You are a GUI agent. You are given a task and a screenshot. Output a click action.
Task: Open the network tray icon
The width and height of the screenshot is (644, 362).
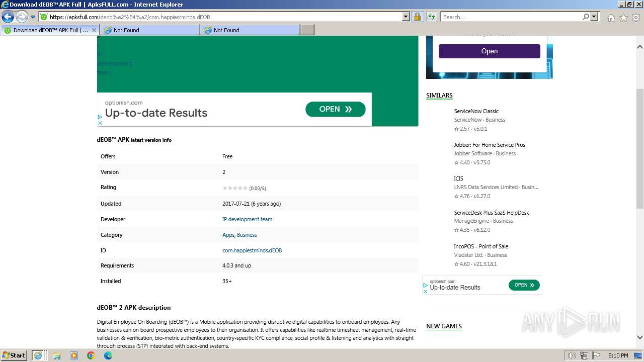pos(584,355)
